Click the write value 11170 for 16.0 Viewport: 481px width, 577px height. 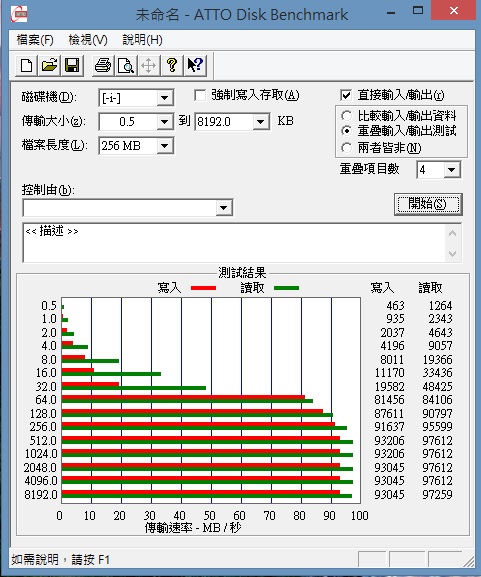389,373
